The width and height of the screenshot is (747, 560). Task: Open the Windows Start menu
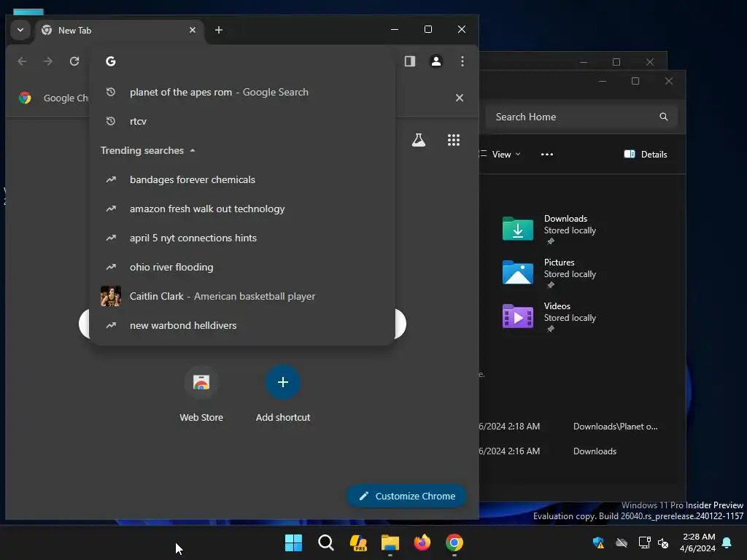[293, 542]
